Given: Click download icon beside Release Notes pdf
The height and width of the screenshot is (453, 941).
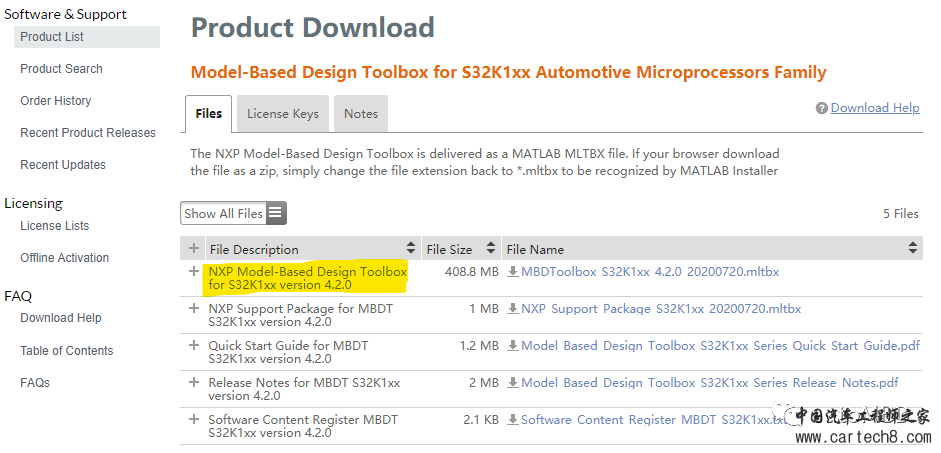Looking at the screenshot, I should 513,383.
